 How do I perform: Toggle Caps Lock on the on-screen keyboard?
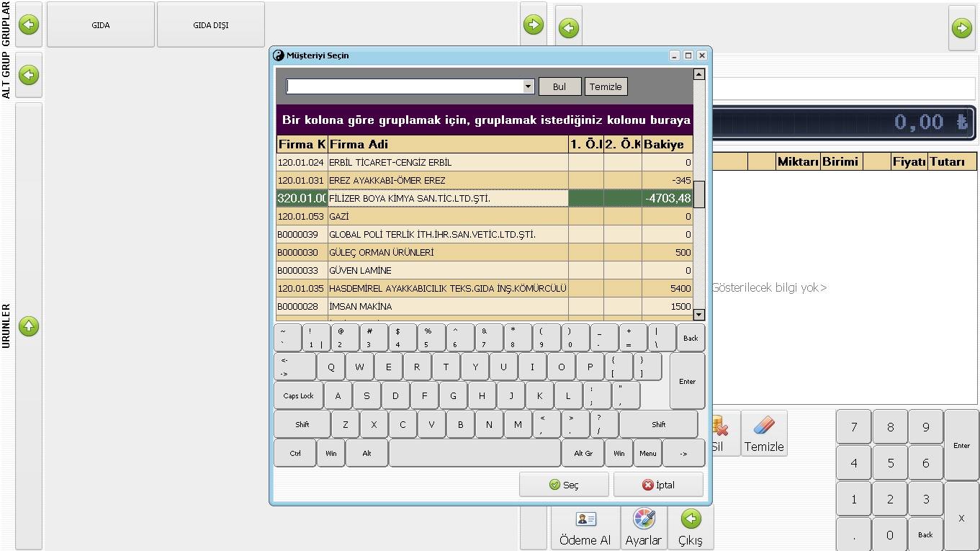click(299, 395)
